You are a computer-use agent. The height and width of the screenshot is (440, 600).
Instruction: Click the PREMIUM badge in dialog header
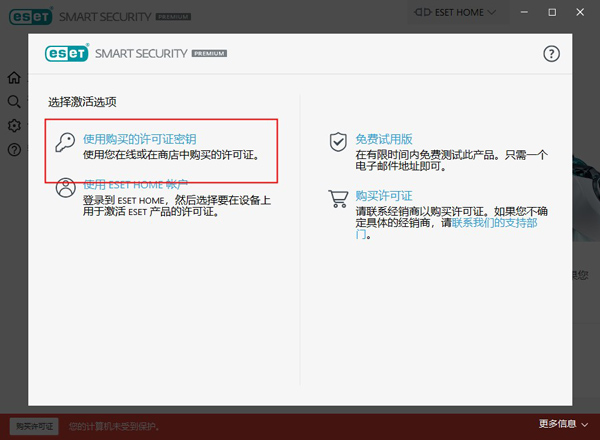tap(209, 53)
